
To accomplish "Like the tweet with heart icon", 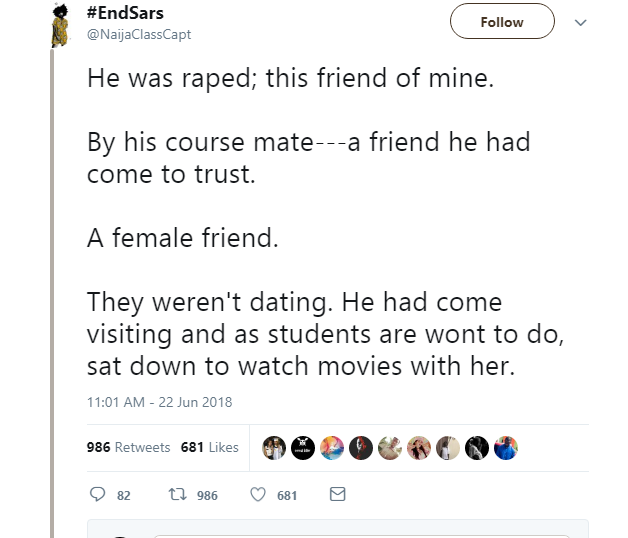I will click(257, 494).
